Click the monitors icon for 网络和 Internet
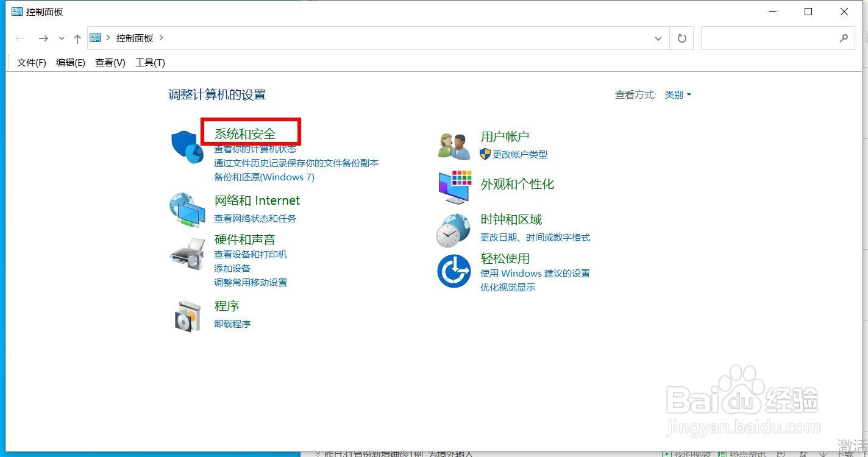Screen dimensions: 868x457 tap(187, 210)
